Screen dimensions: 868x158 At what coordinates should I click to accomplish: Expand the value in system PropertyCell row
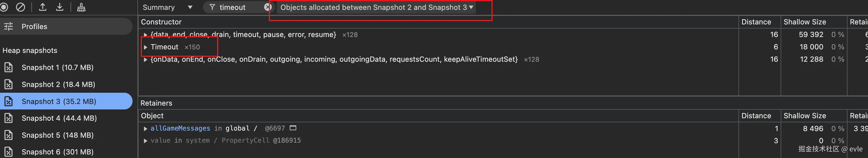pyautogui.click(x=145, y=141)
